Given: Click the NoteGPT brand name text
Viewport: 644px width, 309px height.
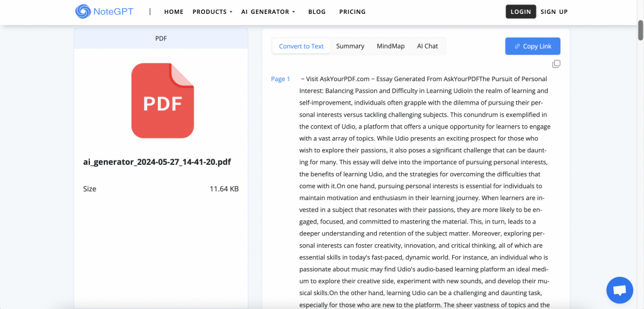Looking at the screenshot, I should (x=113, y=11).
